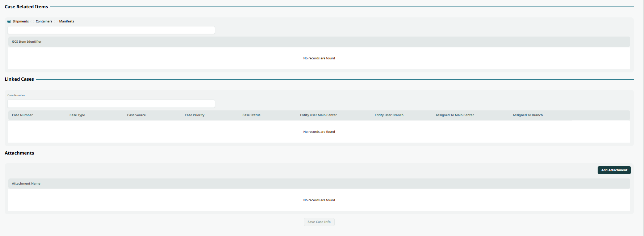Viewport: 644px width, 236px height.
Task: Click the Case Related Items search field
Action: tap(111, 30)
